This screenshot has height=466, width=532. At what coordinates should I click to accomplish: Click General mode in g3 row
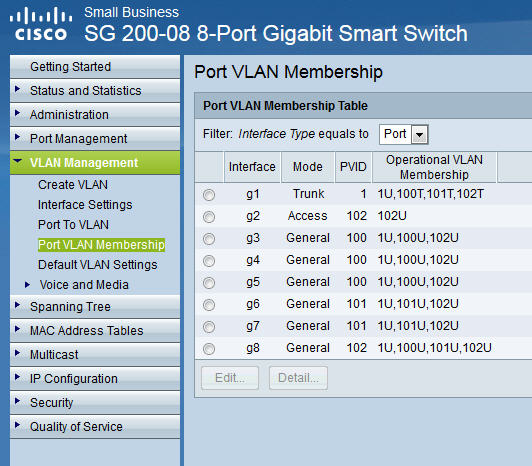[308, 238]
